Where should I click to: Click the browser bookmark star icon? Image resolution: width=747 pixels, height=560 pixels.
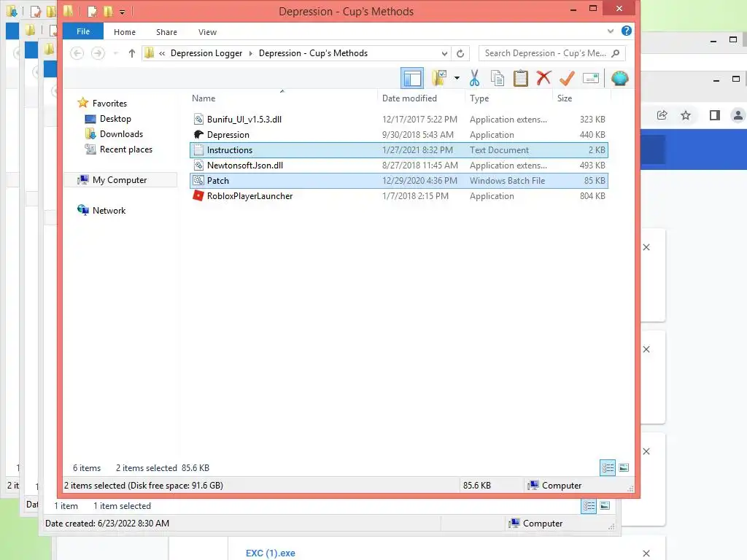686,115
